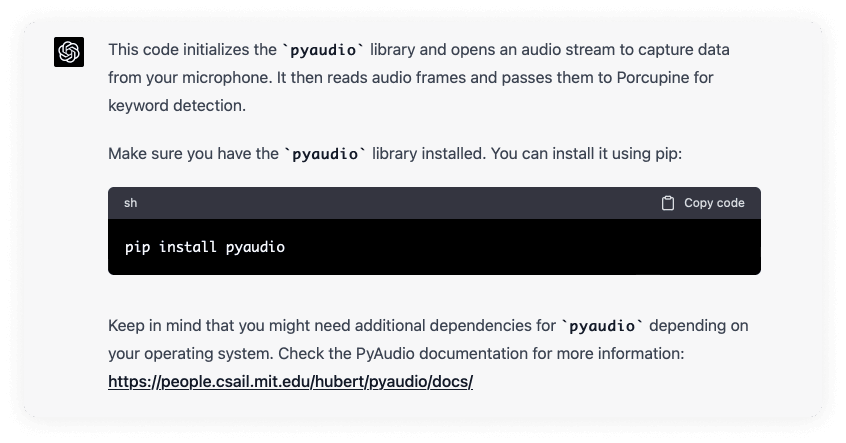Click the text 'This code initializes the'
The width and height of the screenshot is (846, 443).
click(x=192, y=50)
